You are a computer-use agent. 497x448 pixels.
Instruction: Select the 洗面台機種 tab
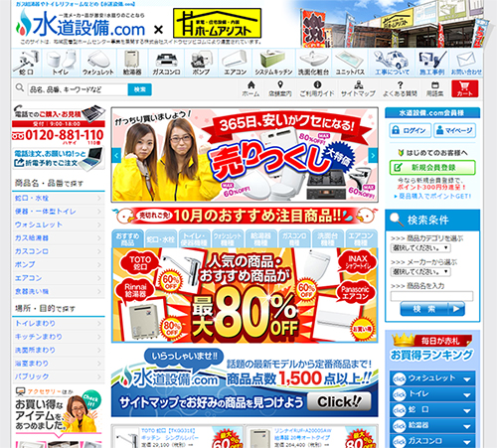tap(328, 238)
